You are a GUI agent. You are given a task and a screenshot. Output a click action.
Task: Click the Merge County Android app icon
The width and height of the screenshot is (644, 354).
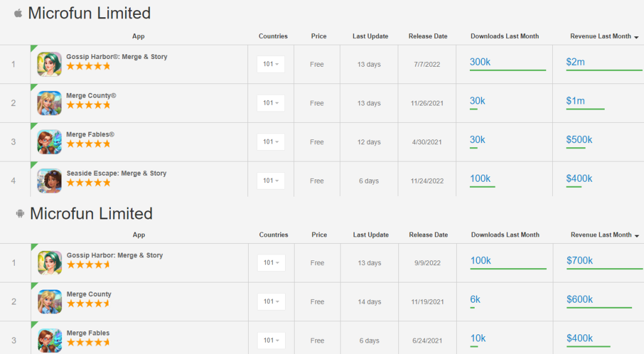click(49, 302)
